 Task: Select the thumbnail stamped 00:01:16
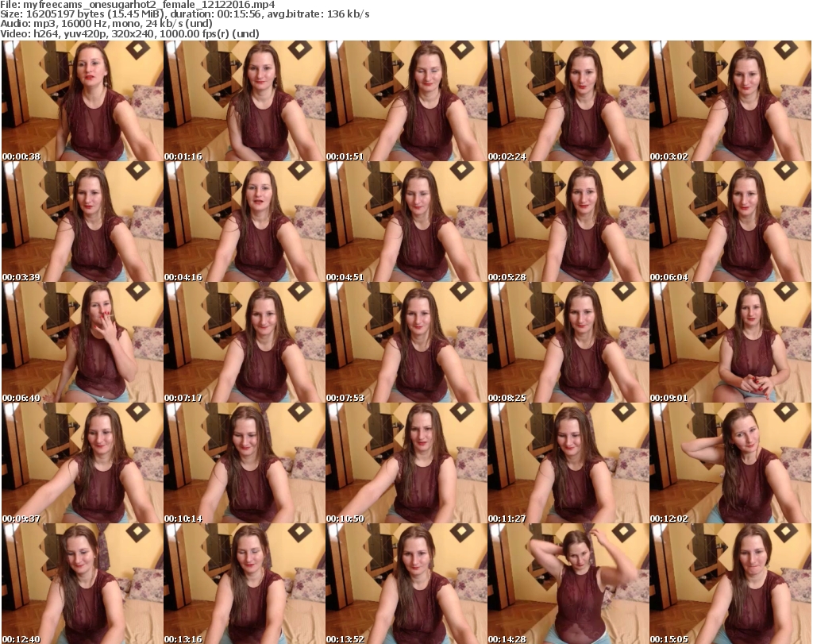pyautogui.click(x=245, y=101)
